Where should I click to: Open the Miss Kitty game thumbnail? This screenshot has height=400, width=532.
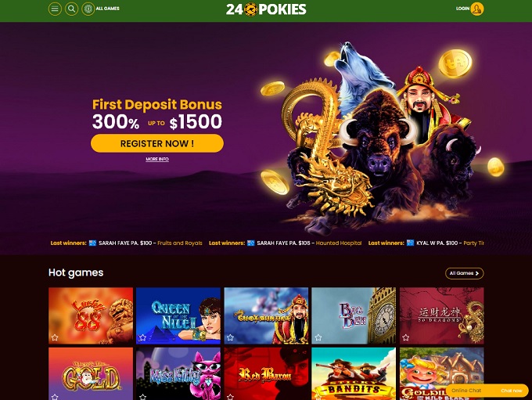click(178, 373)
